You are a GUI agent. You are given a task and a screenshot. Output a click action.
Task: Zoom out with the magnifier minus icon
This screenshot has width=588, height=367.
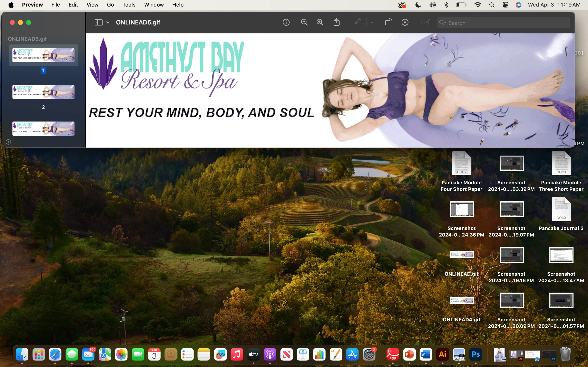pyautogui.click(x=304, y=23)
